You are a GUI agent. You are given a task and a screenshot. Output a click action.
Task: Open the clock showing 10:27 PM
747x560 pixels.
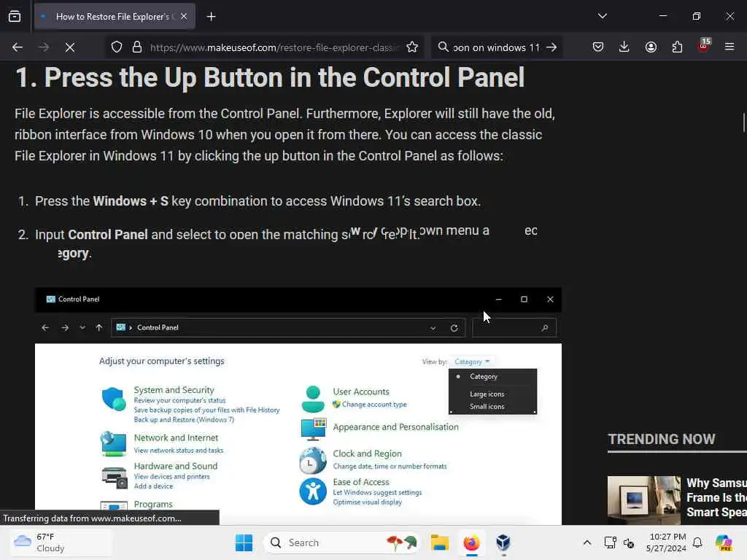(667, 542)
